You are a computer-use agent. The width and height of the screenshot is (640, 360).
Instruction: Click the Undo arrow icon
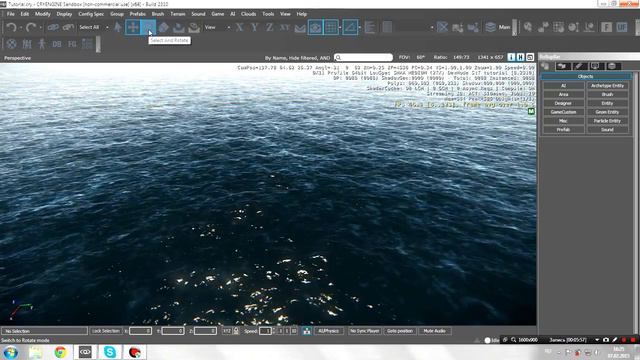tap(11, 27)
